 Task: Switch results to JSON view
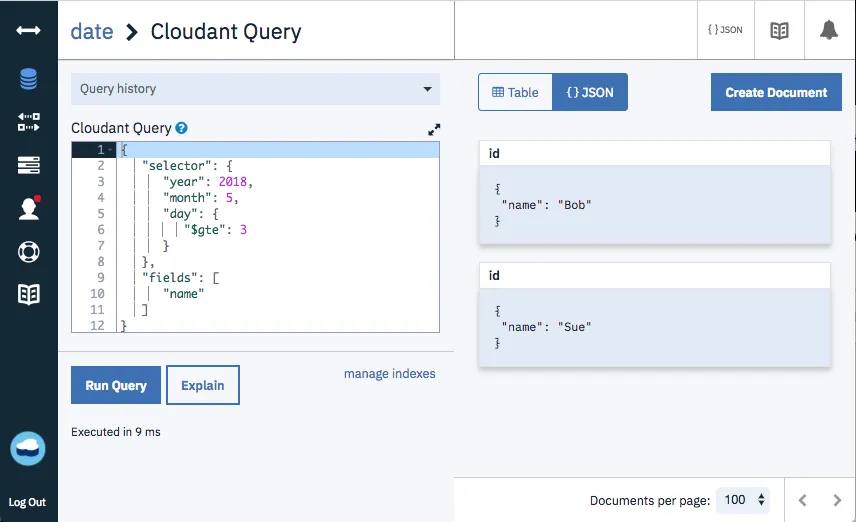[x=590, y=92]
